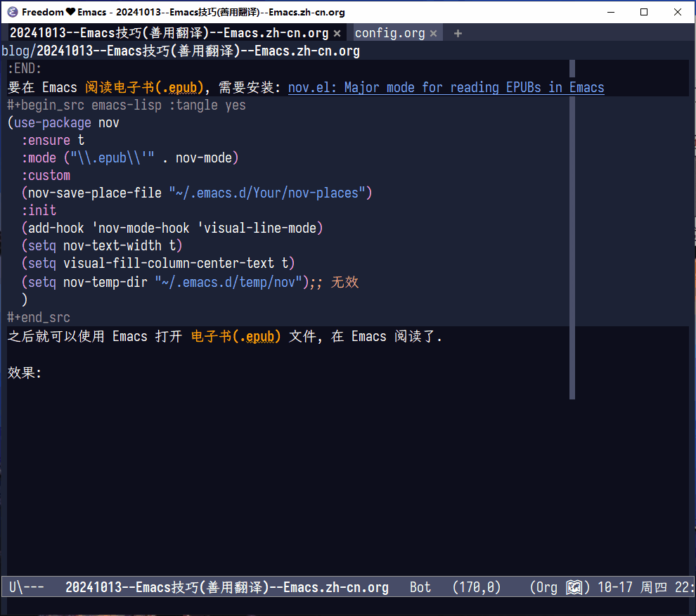Switch to the config.org tab

[389, 33]
